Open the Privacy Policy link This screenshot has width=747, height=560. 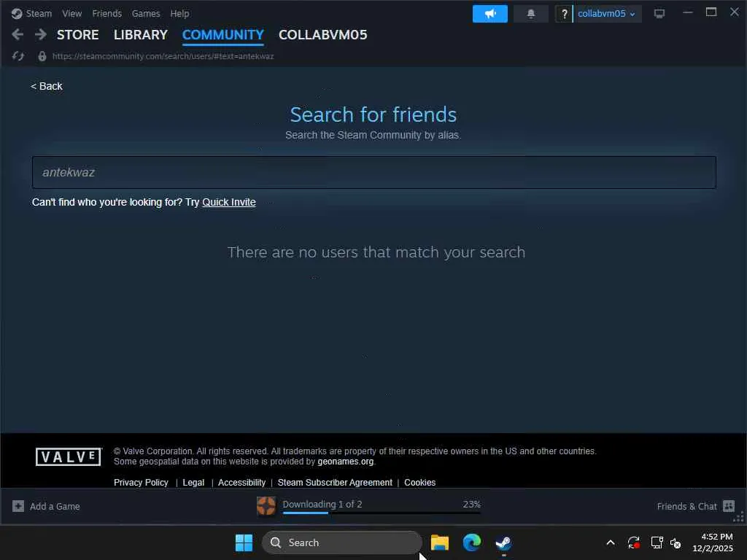(x=141, y=483)
